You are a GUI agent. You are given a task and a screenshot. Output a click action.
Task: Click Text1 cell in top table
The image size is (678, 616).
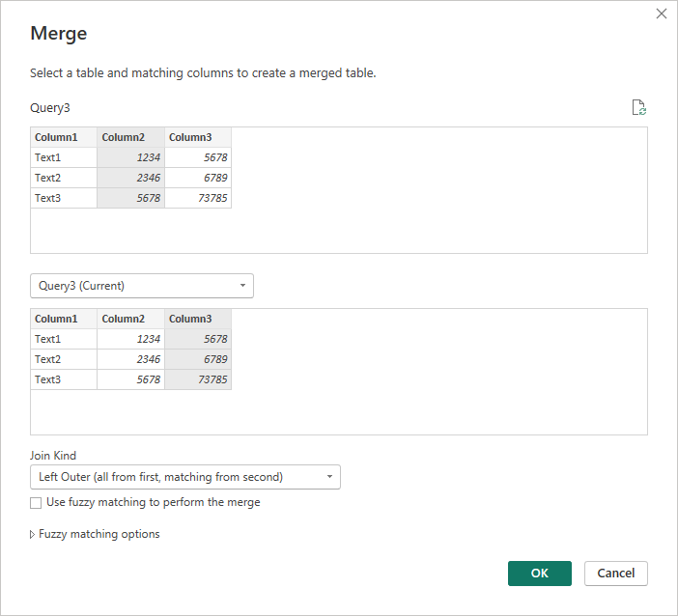click(x=64, y=157)
